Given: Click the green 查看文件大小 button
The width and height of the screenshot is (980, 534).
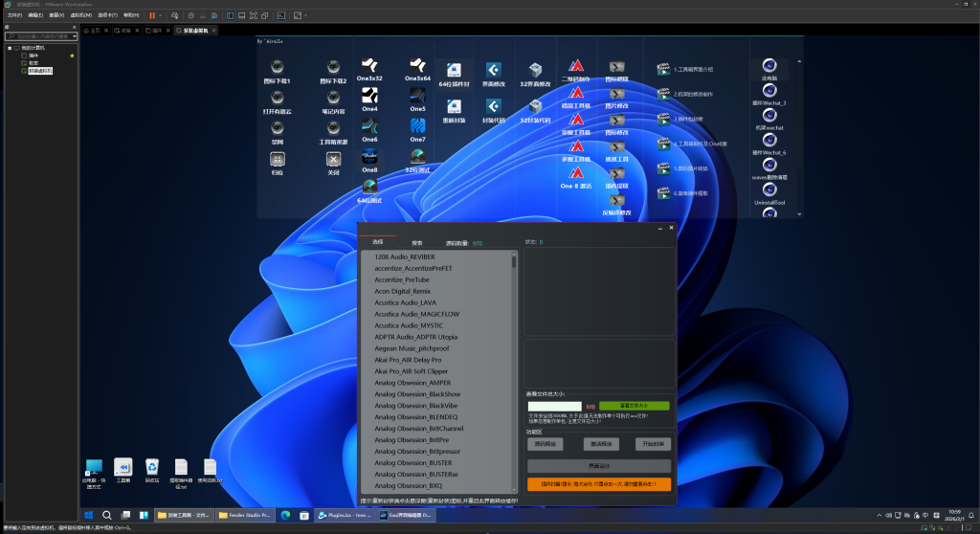Looking at the screenshot, I should tap(634, 406).
